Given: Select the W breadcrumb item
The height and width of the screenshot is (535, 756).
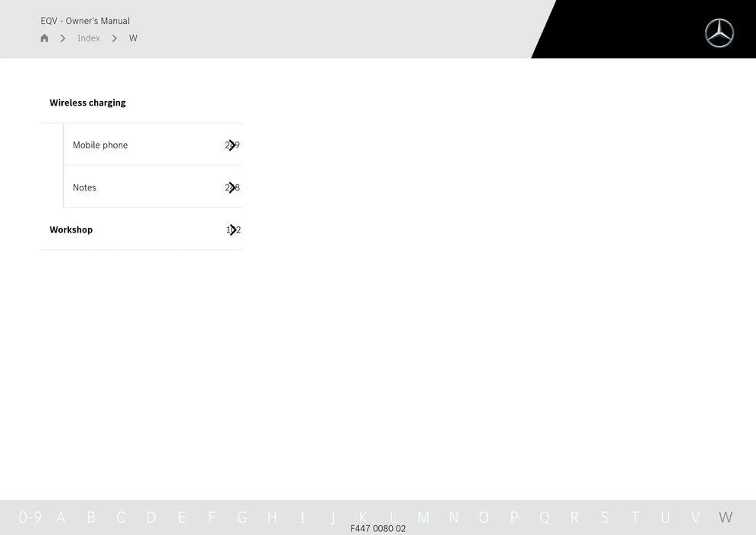Looking at the screenshot, I should point(132,38).
